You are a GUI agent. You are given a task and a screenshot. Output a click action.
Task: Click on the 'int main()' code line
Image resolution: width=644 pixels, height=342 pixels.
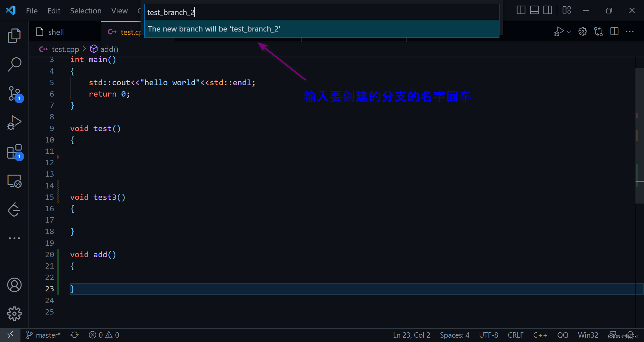93,60
